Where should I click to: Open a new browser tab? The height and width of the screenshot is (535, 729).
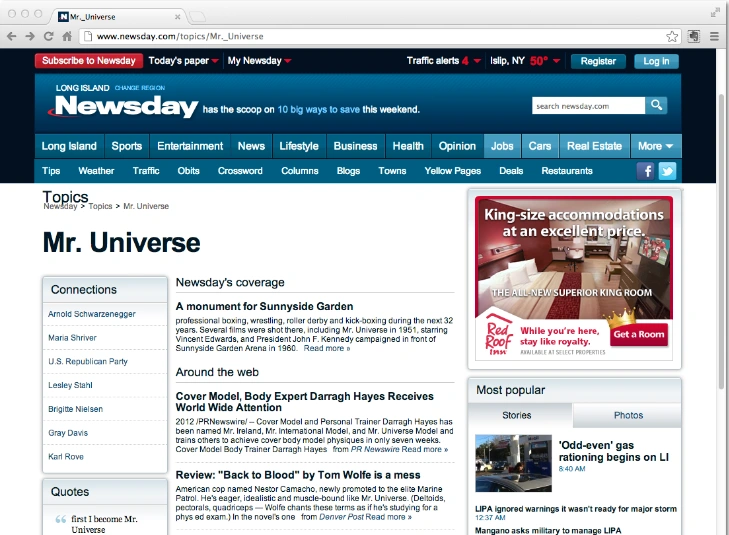198,17
